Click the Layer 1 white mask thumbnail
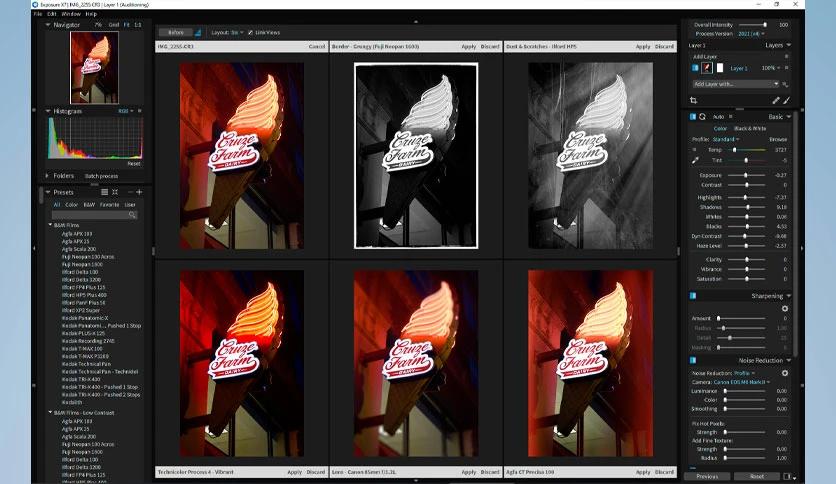Image resolution: width=836 pixels, height=484 pixels. tap(720, 68)
